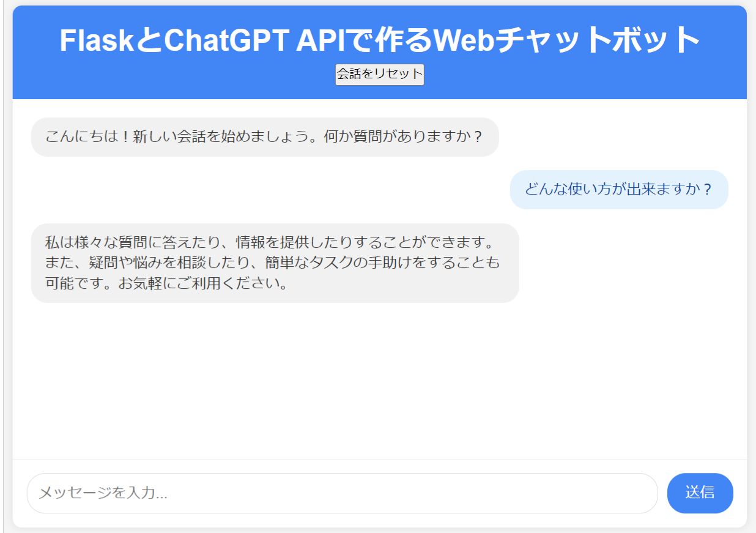Click the 会話をリセット button
Screen dimensions: 756x533
click(379, 74)
